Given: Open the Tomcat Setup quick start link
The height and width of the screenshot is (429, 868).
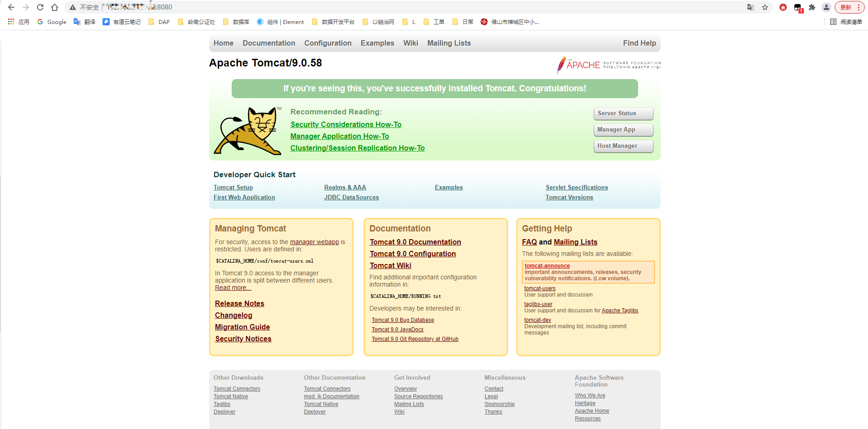Looking at the screenshot, I should coord(233,188).
